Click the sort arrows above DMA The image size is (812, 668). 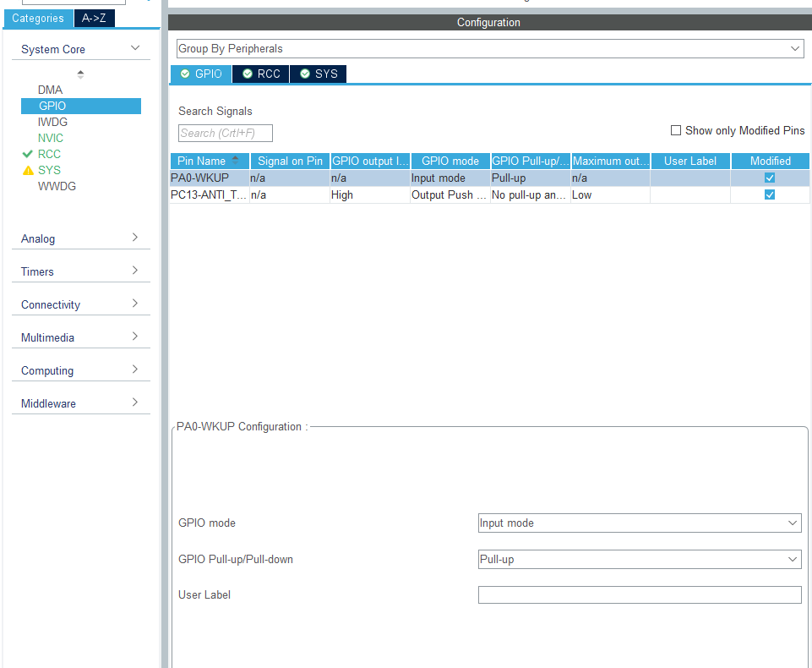(80, 74)
